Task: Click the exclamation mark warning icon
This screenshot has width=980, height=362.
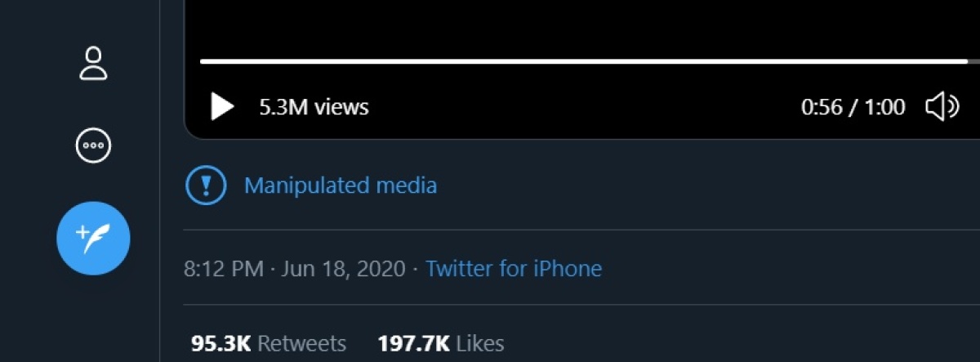Action: (207, 185)
